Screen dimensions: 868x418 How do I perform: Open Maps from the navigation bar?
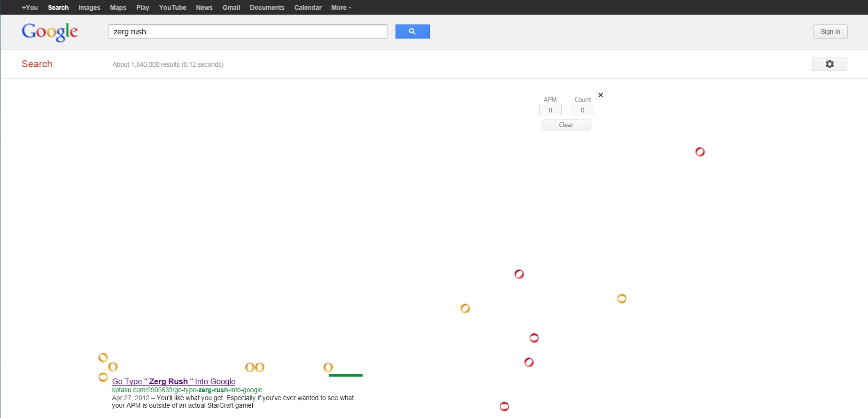point(118,8)
